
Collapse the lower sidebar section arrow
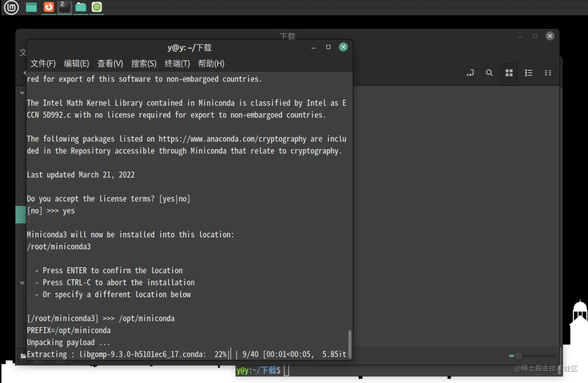pyautogui.click(x=22, y=283)
